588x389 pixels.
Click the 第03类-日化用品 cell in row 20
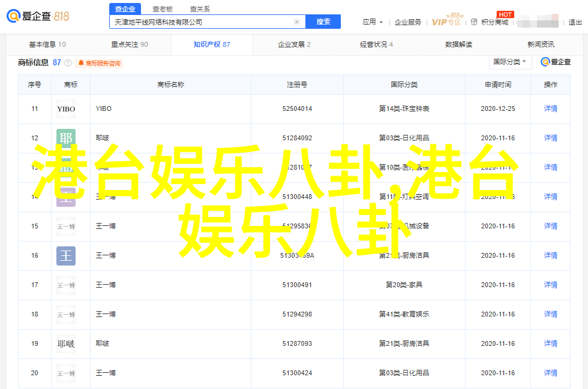click(x=404, y=373)
